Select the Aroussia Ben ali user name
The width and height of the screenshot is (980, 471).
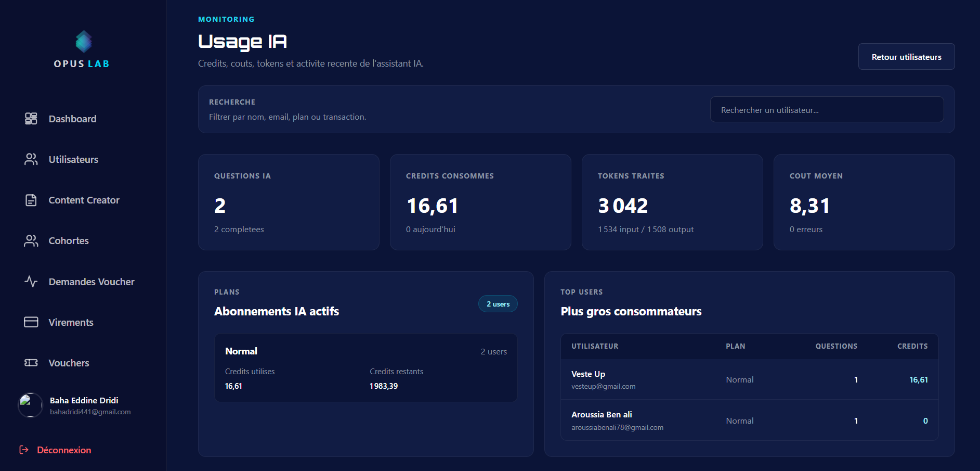tap(602, 414)
